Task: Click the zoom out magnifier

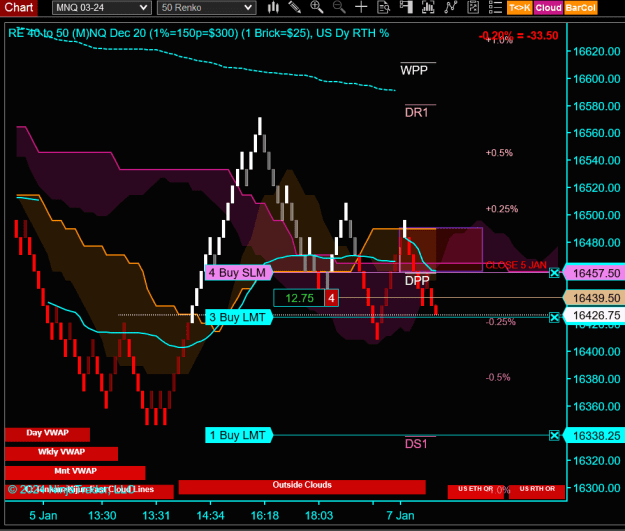Action: click(x=339, y=7)
